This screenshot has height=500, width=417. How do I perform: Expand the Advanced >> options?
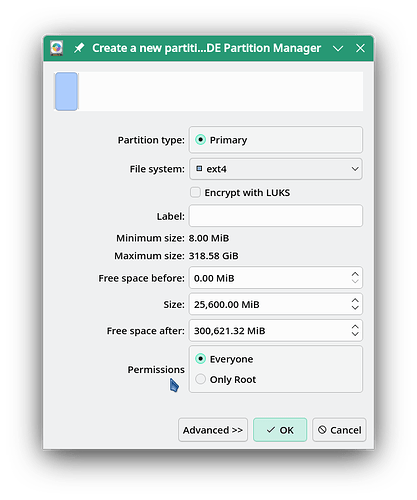tap(213, 430)
